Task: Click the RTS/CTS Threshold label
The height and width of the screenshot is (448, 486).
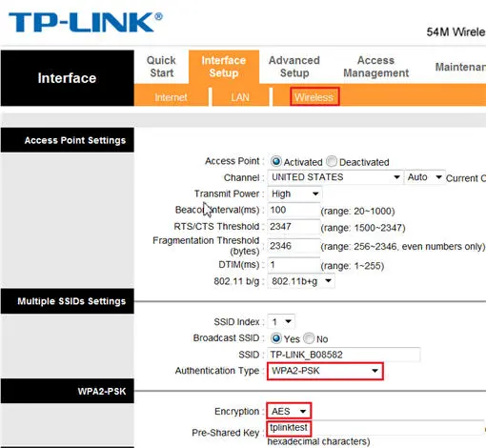Action: coord(216,226)
